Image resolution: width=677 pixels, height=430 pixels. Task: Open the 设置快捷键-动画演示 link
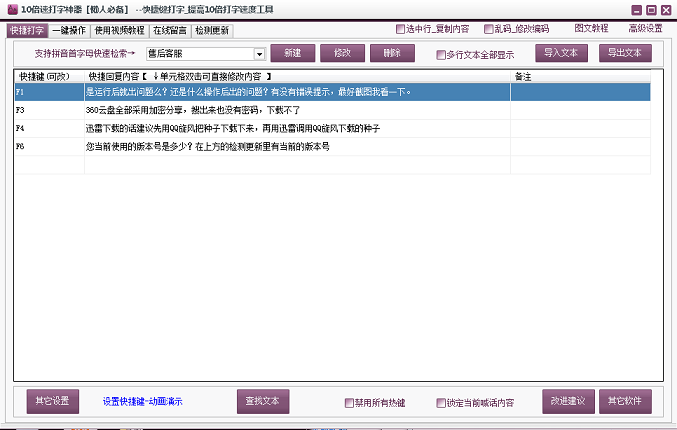click(143, 402)
